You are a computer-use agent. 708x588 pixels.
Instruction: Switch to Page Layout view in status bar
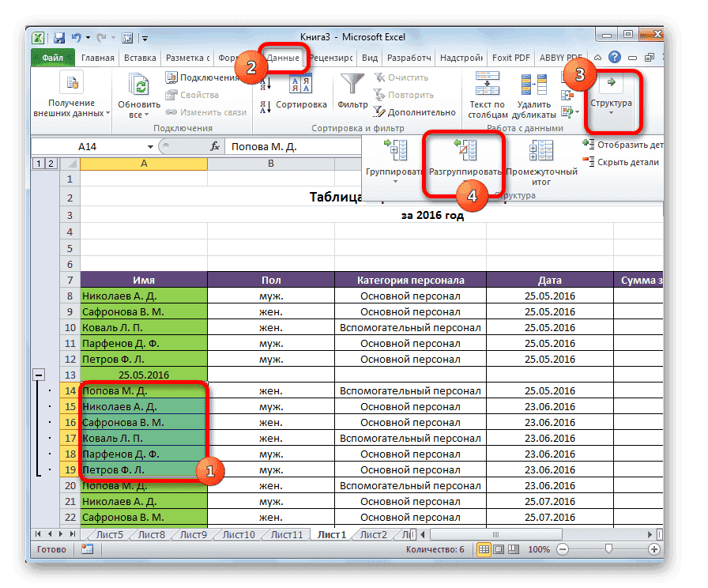[x=499, y=548]
